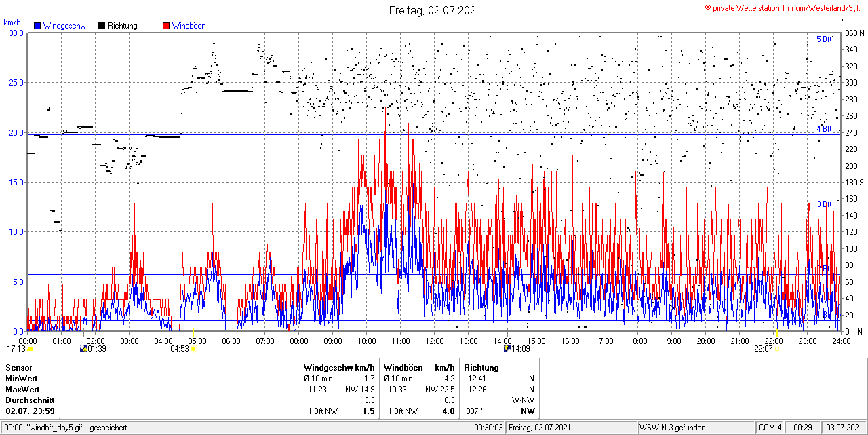Click the yellow sunrise icon beside 04:53
The height and width of the screenshot is (435, 868).
(193, 349)
